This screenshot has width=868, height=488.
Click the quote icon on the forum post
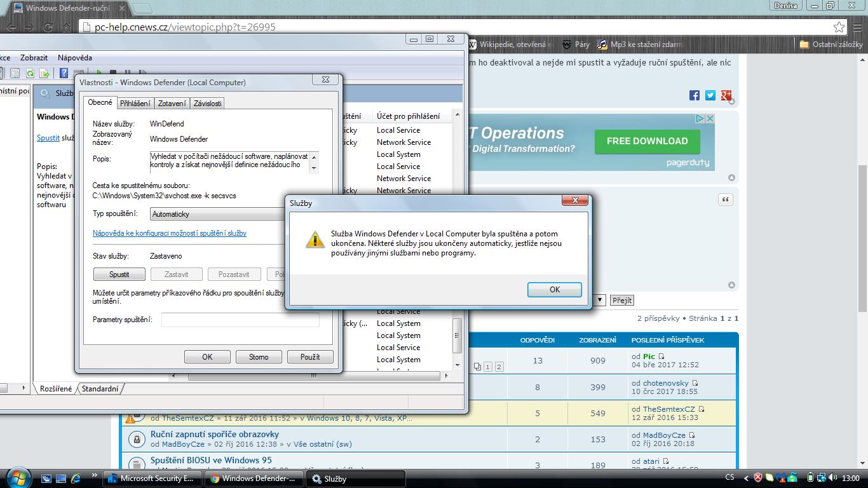[x=725, y=200]
